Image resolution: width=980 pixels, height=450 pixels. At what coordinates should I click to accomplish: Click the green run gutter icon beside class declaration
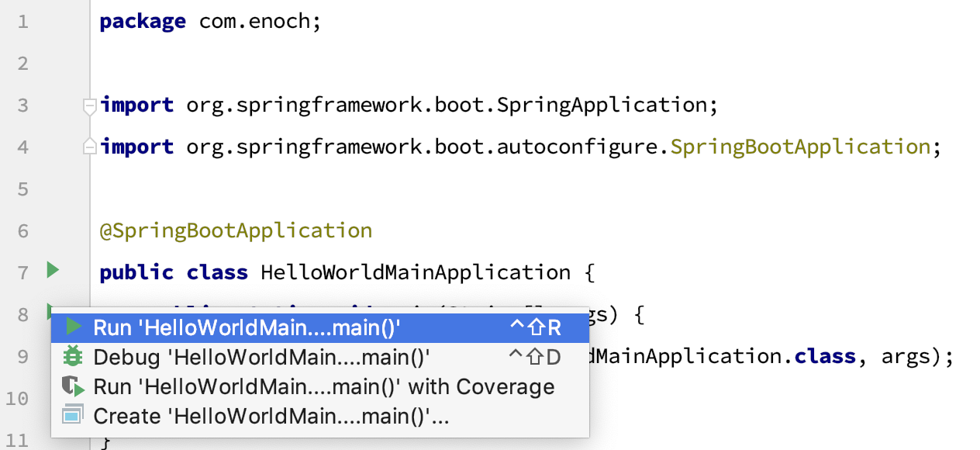[x=52, y=270]
